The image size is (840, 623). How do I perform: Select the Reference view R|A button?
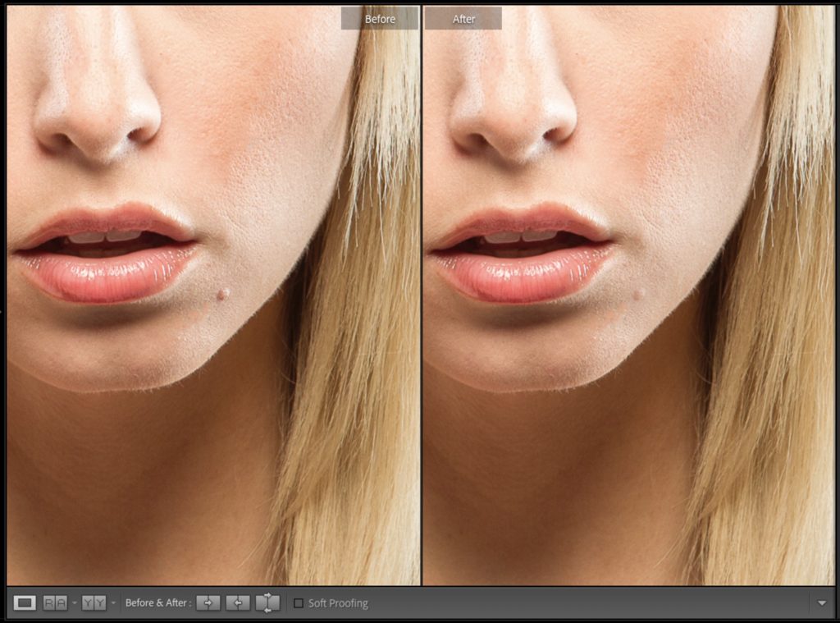[x=56, y=602]
